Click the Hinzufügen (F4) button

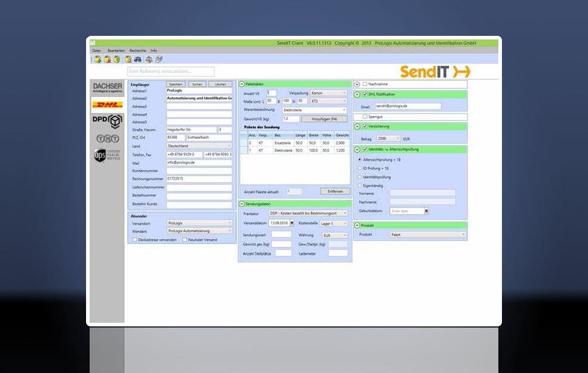point(324,119)
